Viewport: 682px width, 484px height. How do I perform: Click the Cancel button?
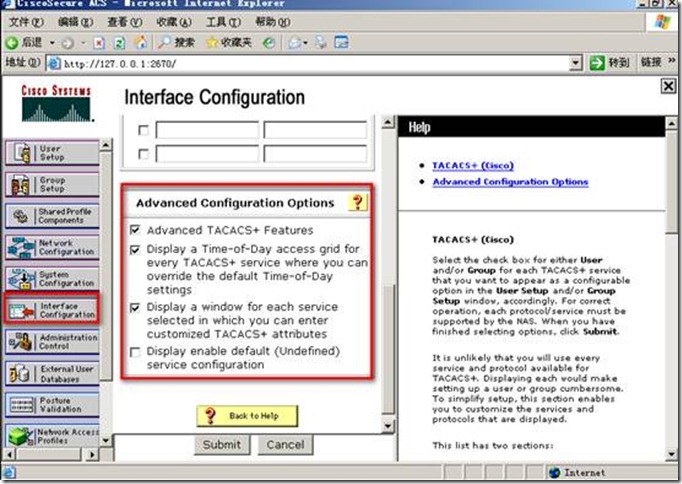(285, 444)
